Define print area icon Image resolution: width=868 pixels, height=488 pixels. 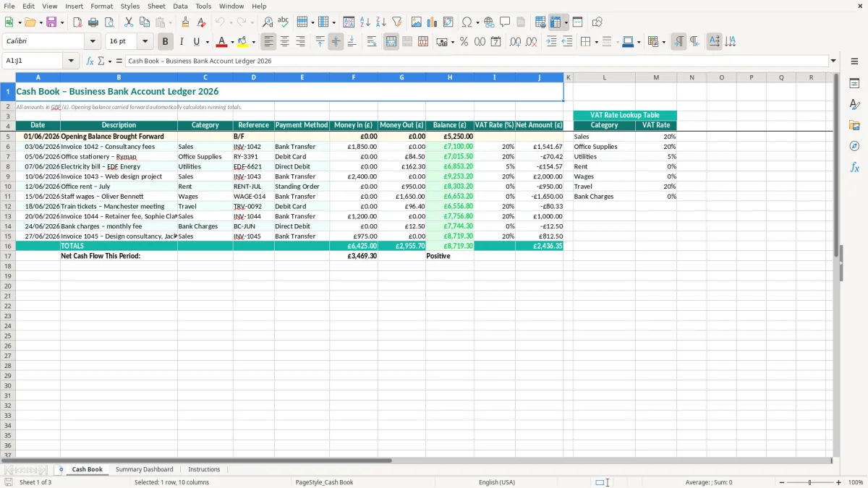[x=540, y=22]
